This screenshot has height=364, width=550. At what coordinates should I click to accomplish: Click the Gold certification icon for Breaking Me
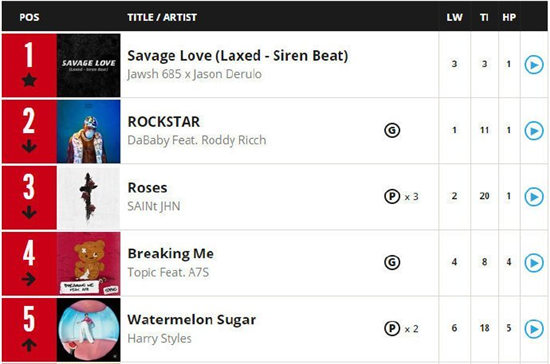[392, 262]
